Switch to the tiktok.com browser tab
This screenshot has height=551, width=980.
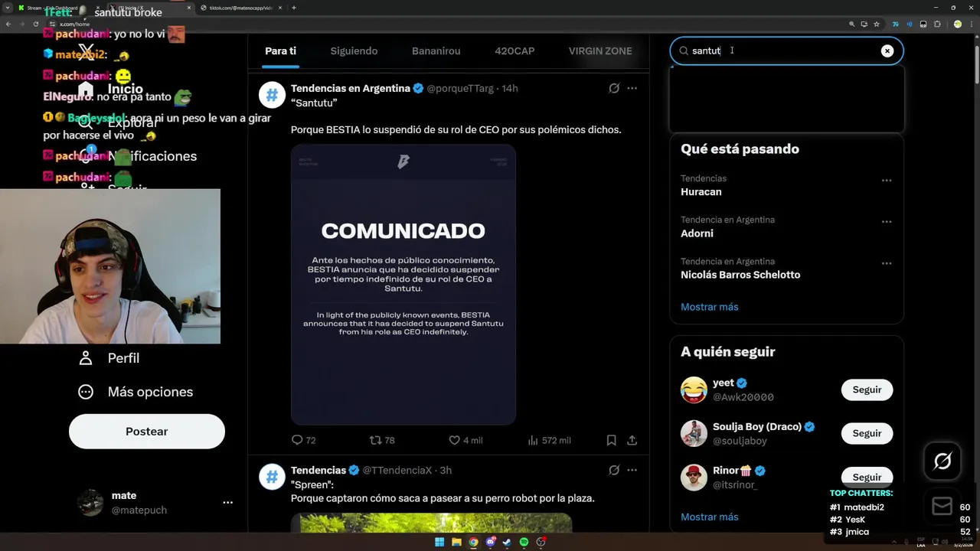coord(240,8)
